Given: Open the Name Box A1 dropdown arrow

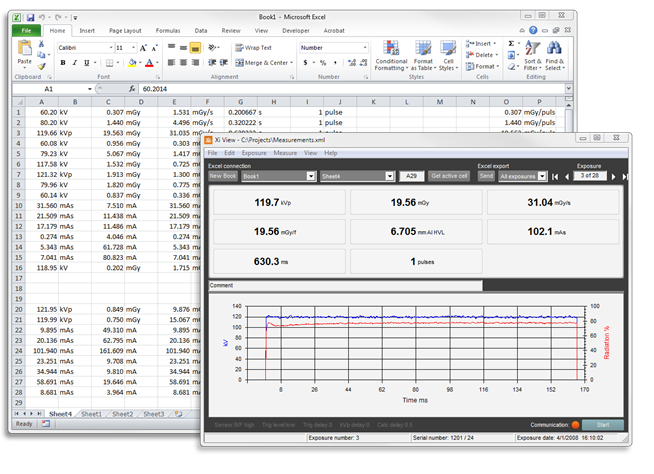Looking at the screenshot, I should [x=89, y=89].
